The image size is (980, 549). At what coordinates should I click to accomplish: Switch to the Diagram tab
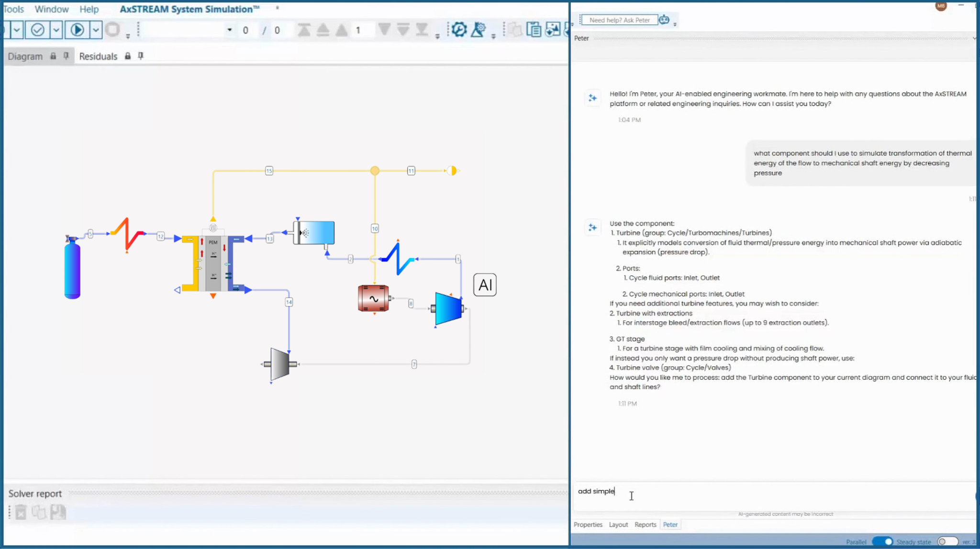click(25, 56)
